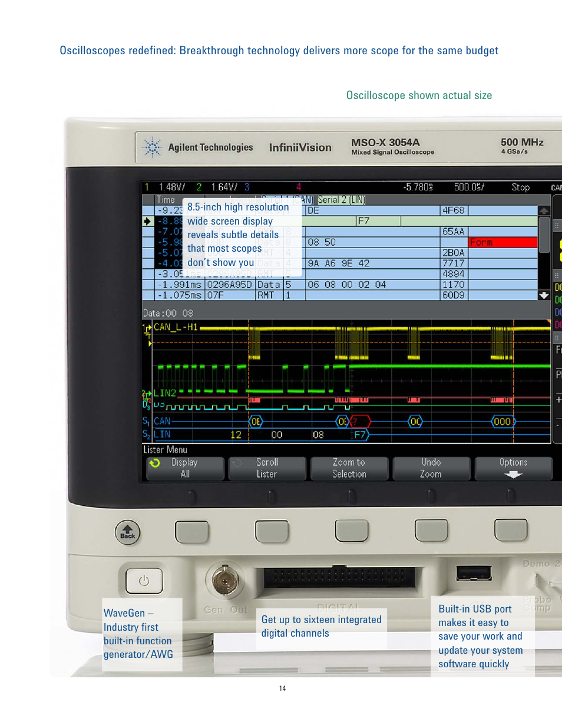Push the gray hardware key under Display All
The width and height of the screenshot is (562, 728).
point(192,531)
